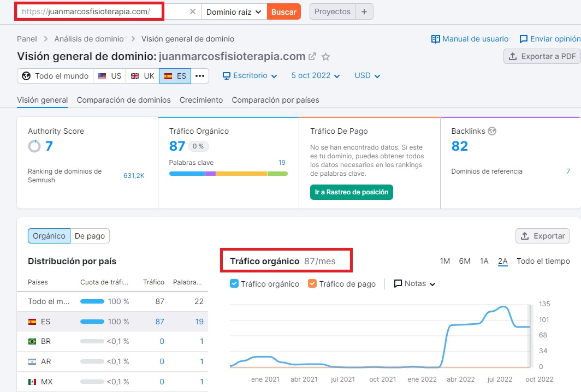Image resolution: width=581 pixels, height=392 pixels.
Task: Star the domain as favorite
Action: click(x=326, y=57)
